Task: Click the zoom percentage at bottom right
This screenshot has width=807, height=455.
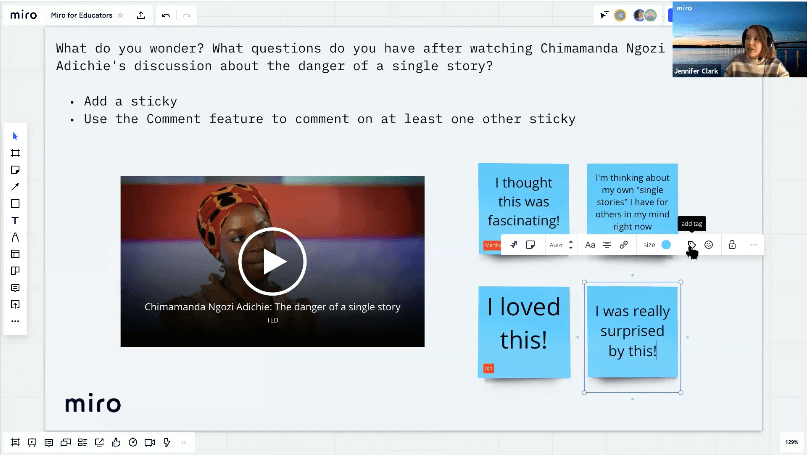Action: point(792,442)
